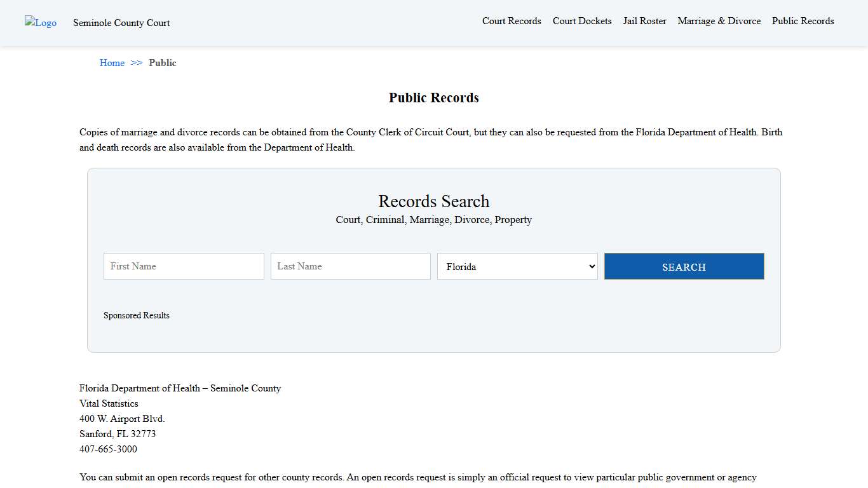Click the phone number 407-665-3000
The height and width of the screenshot is (488, 868).
click(x=108, y=449)
